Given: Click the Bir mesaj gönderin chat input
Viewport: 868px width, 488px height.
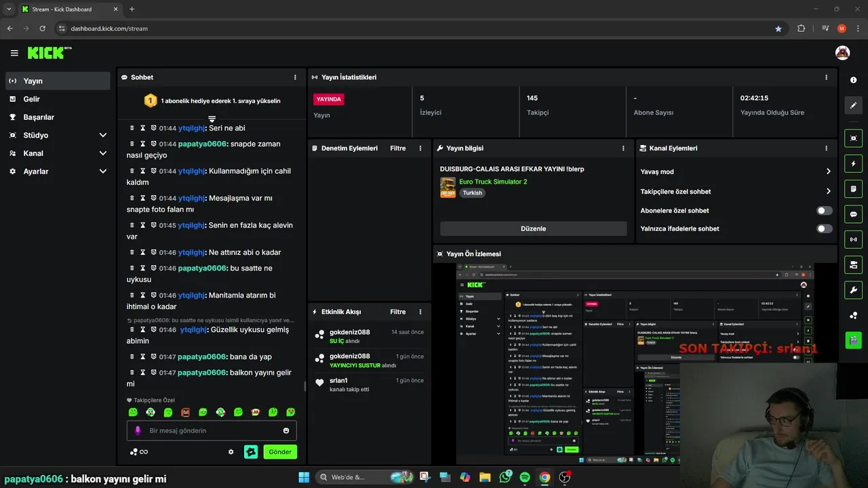Looking at the screenshot, I should click(212, 430).
